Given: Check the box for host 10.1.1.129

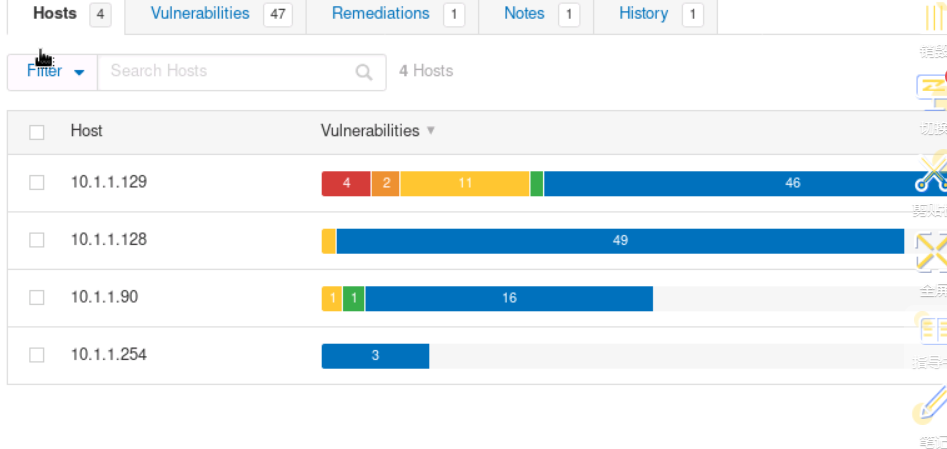Looking at the screenshot, I should 37,183.
